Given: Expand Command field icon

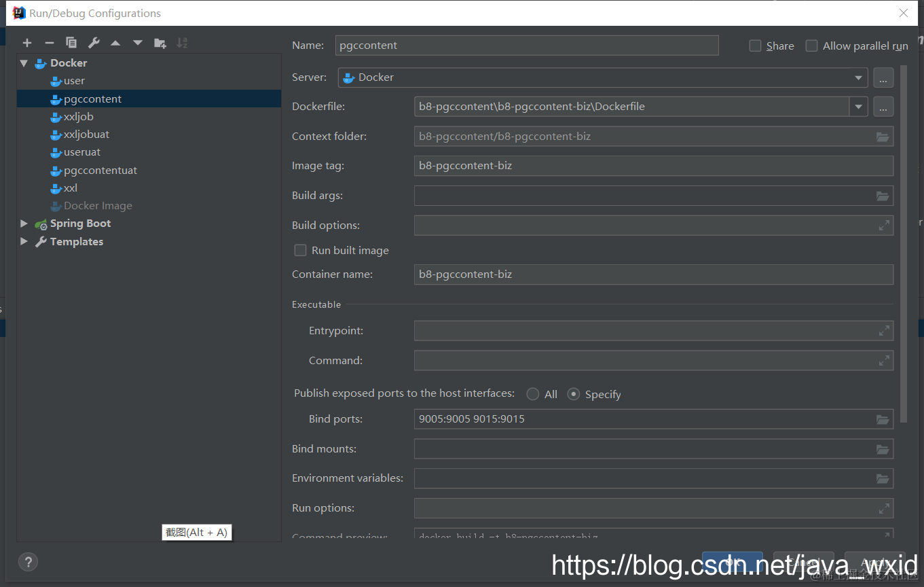Looking at the screenshot, I should 884,361.
